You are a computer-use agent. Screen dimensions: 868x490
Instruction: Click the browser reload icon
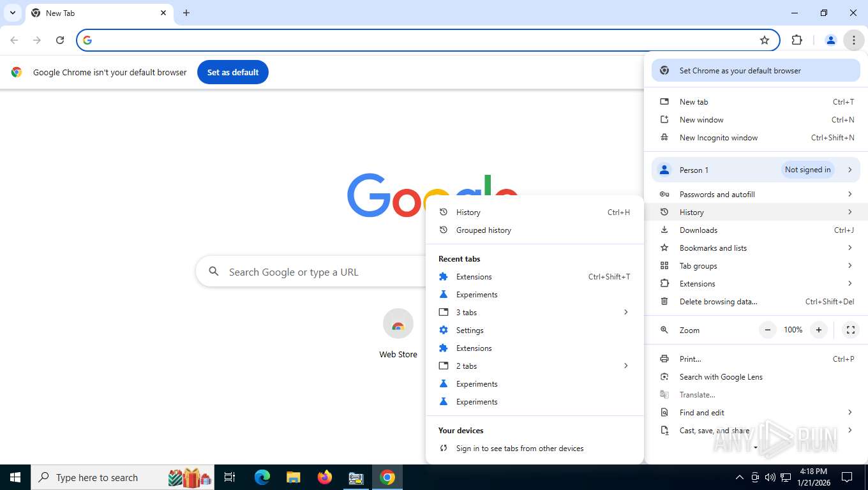[60, 40]
